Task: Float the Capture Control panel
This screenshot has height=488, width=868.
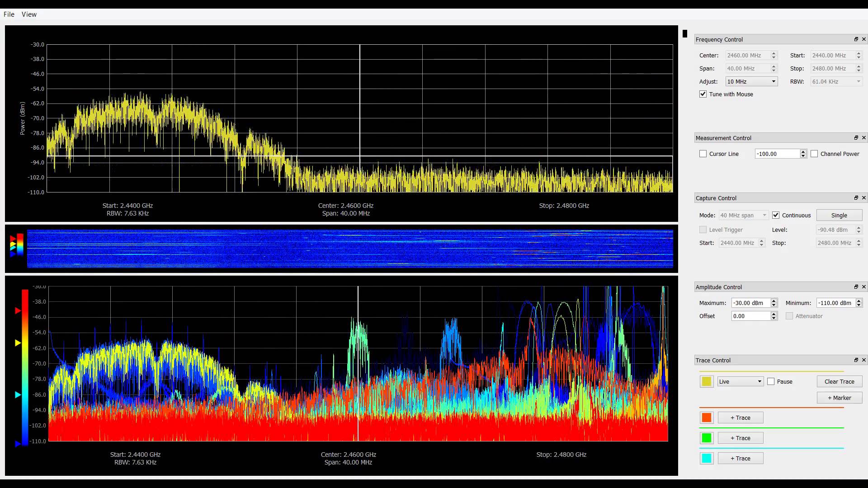Action: (856, 197)
